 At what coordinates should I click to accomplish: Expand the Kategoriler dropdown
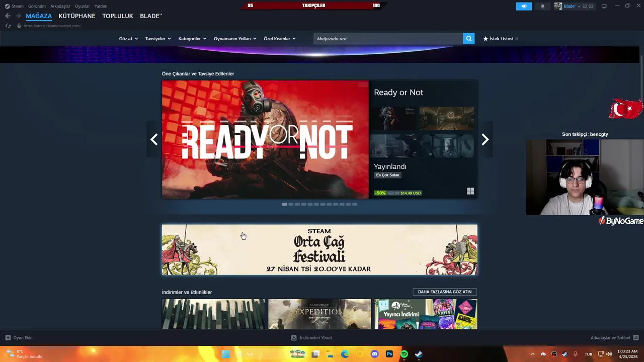(x=192, y=39)
